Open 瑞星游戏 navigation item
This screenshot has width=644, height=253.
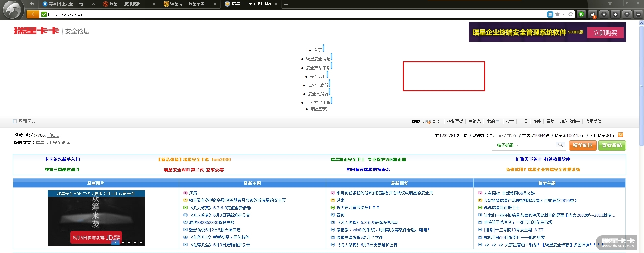click(x=319, y=109)
